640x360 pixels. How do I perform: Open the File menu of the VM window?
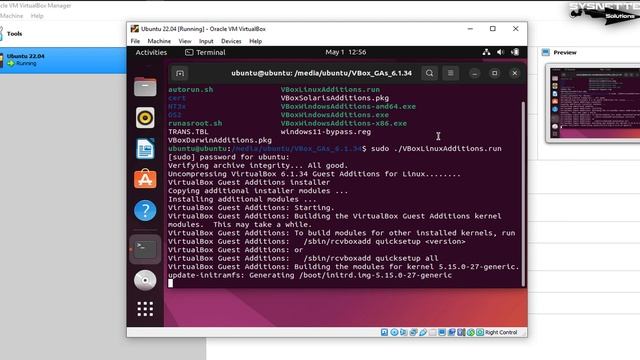coord(135,41)
